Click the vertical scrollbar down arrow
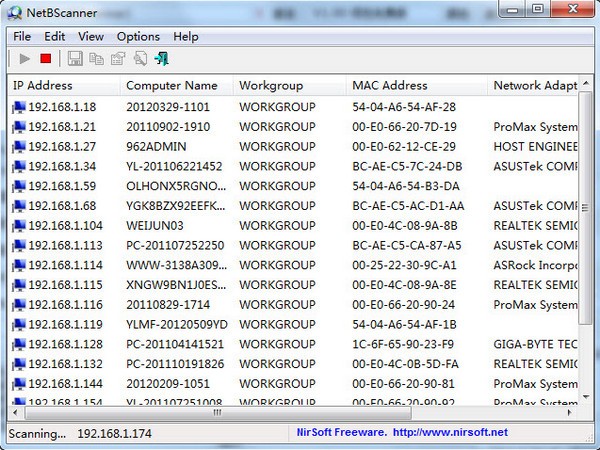This screenshot has width=600, height=450. click(585, 396)
